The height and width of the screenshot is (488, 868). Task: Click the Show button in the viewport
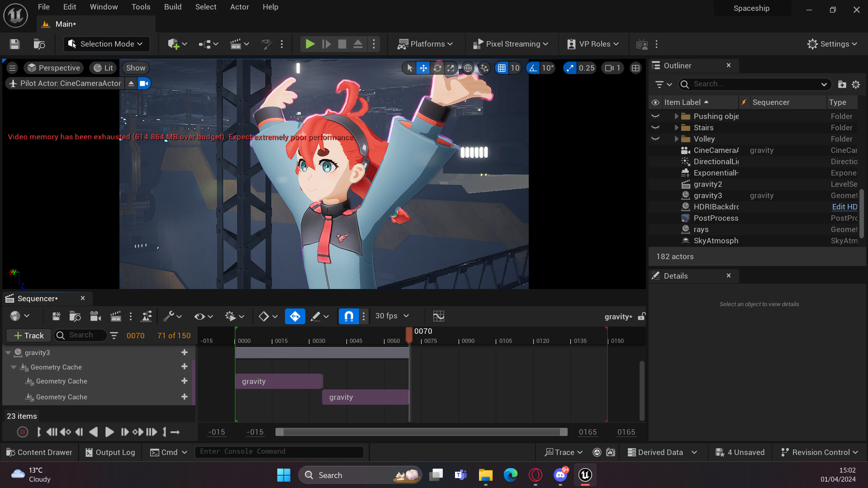[136, 68]
